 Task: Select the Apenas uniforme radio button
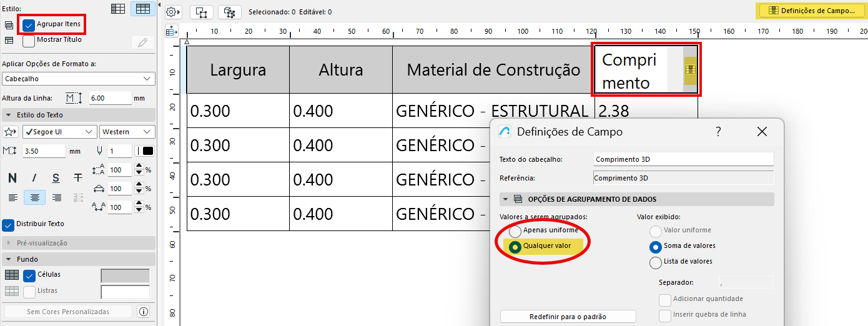[515, 231]
